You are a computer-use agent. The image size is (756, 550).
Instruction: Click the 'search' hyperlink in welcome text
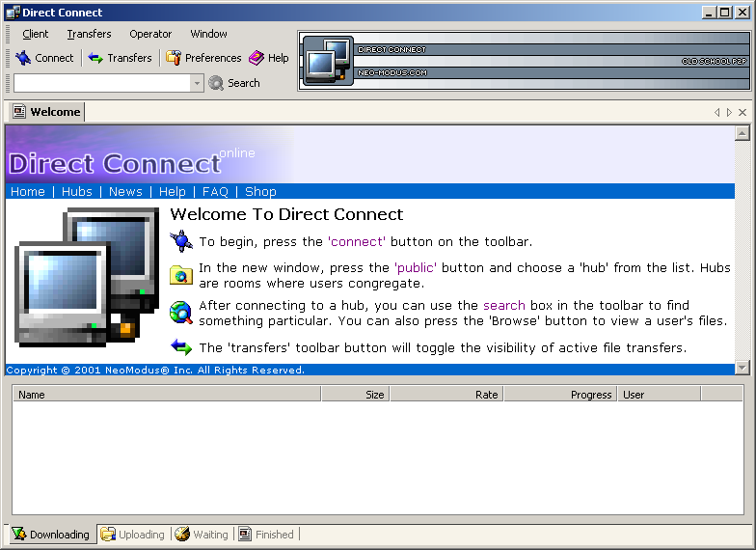pyautogui.click(x=503, y=305)
